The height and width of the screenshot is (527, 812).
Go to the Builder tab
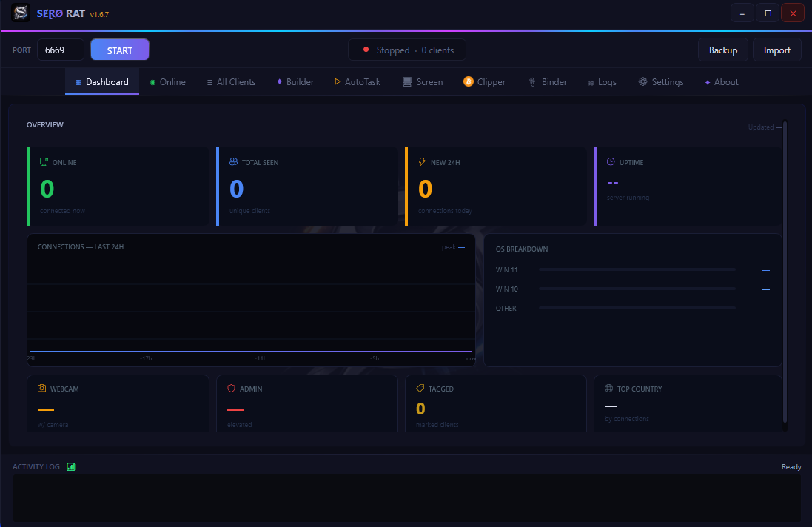coord(295,82)
